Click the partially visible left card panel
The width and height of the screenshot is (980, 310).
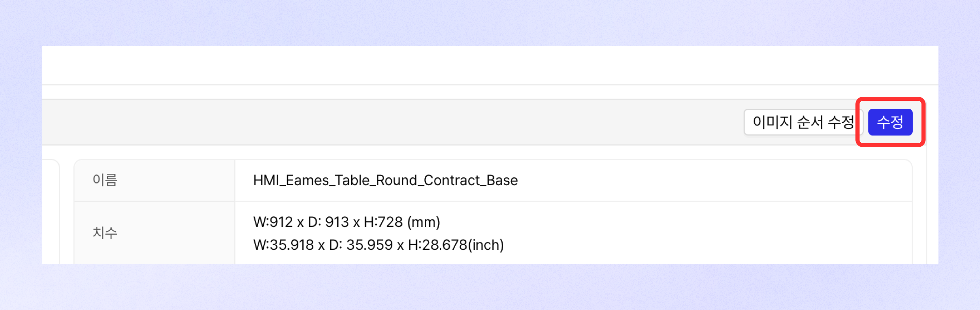click(x=51, y=212)
